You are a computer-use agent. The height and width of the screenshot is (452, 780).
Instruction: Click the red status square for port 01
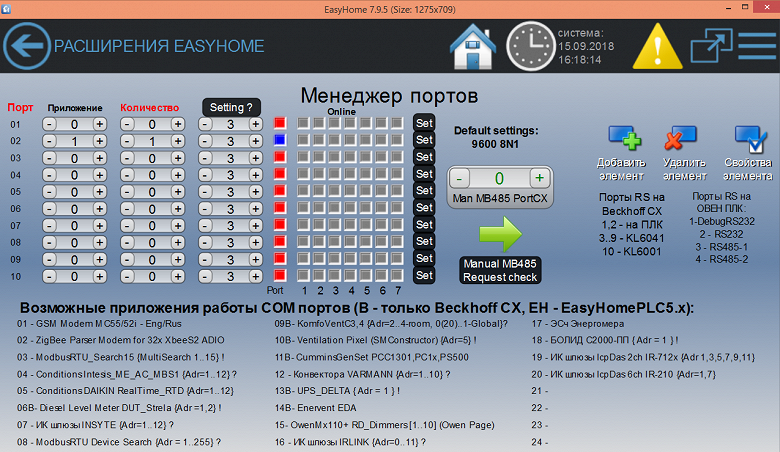(280, 123)
